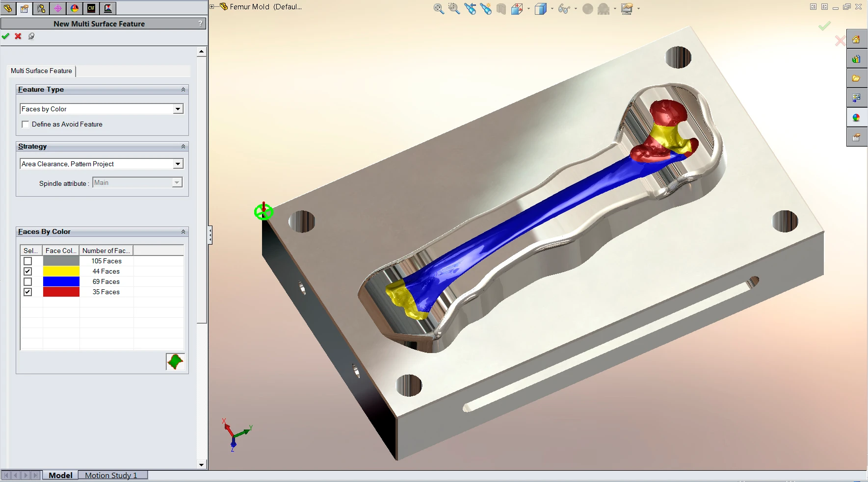
Task: Click the Zoom to Fit icon
Action: click(x=439, y=9)
